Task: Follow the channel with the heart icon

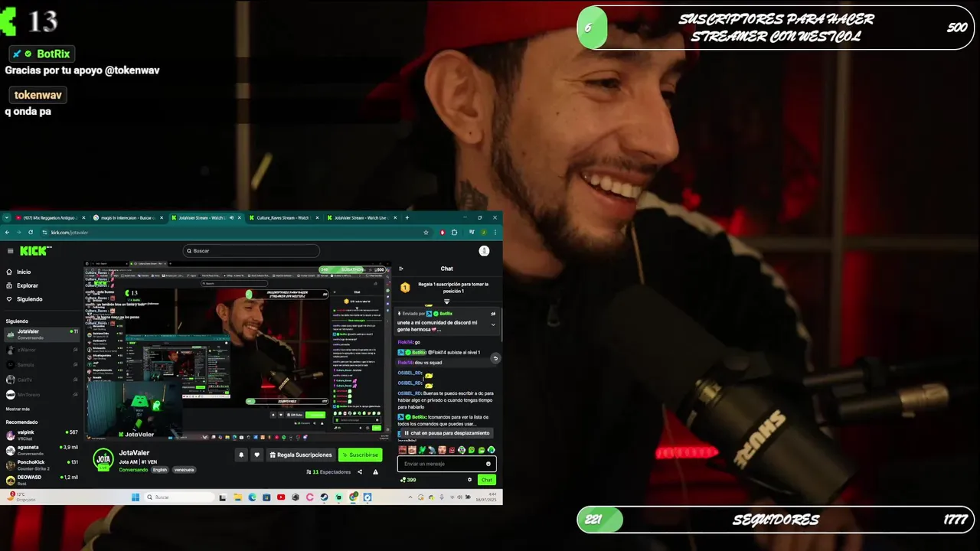Action: tap(257, 455)
